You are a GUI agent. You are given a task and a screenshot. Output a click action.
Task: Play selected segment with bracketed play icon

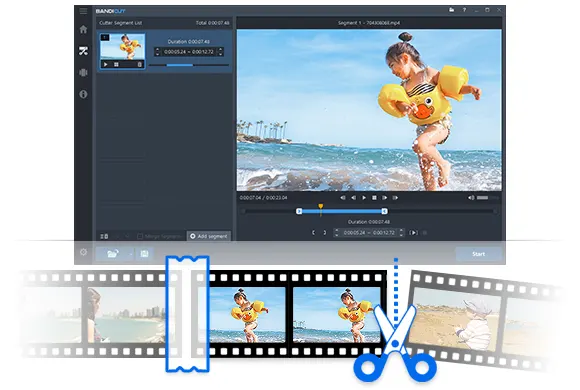(x=414, y=233)
